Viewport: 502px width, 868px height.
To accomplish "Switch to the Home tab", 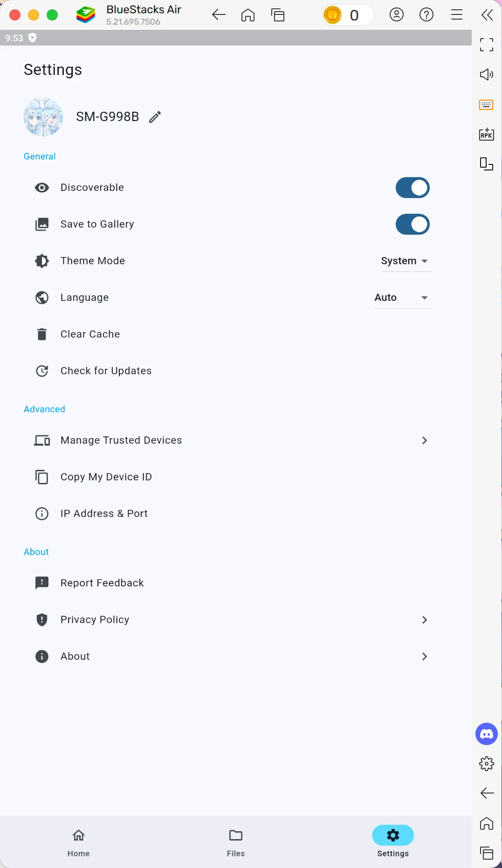I will 78,842.
